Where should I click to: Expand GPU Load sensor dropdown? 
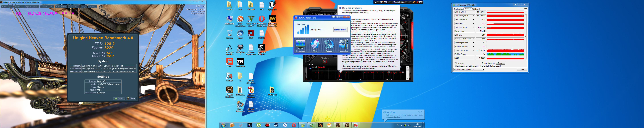473,35
